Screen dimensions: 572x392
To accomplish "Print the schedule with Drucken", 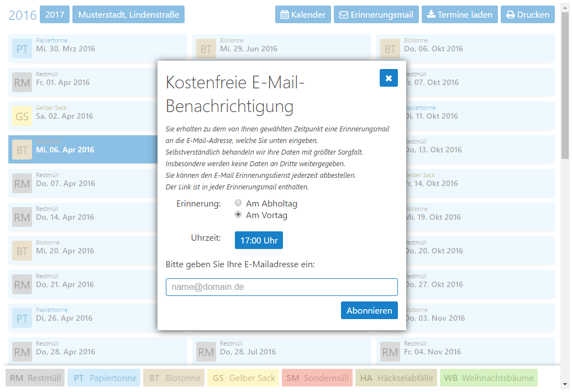I will point(527,15).
